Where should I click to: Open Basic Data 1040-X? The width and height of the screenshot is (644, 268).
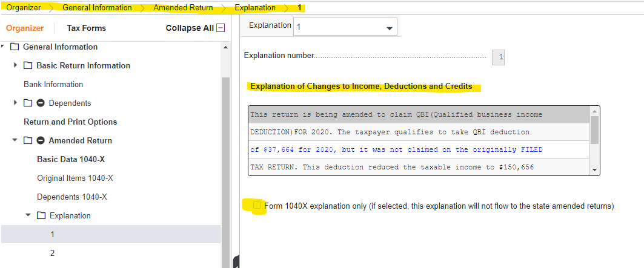(71, 159)
